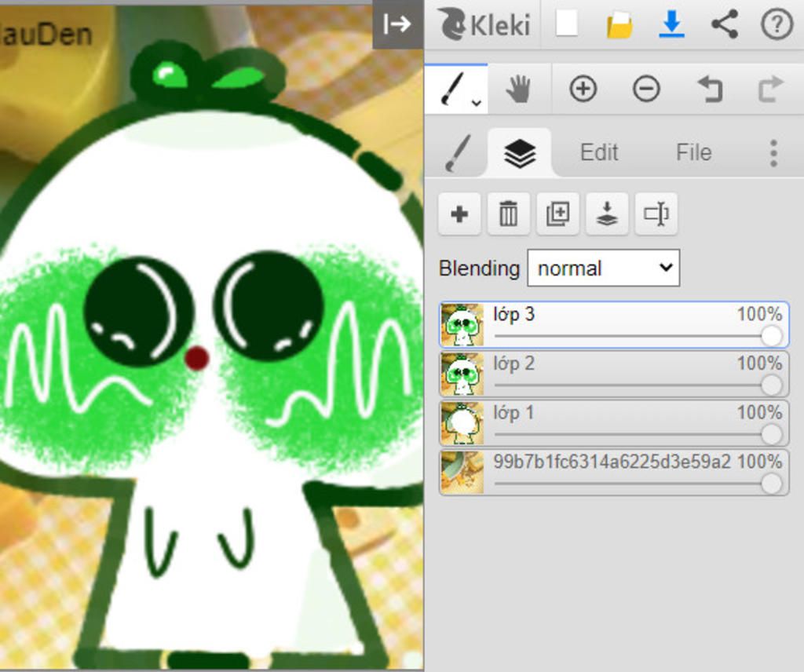Zoom out with the minus magnifier

click(x=646, y=89)
